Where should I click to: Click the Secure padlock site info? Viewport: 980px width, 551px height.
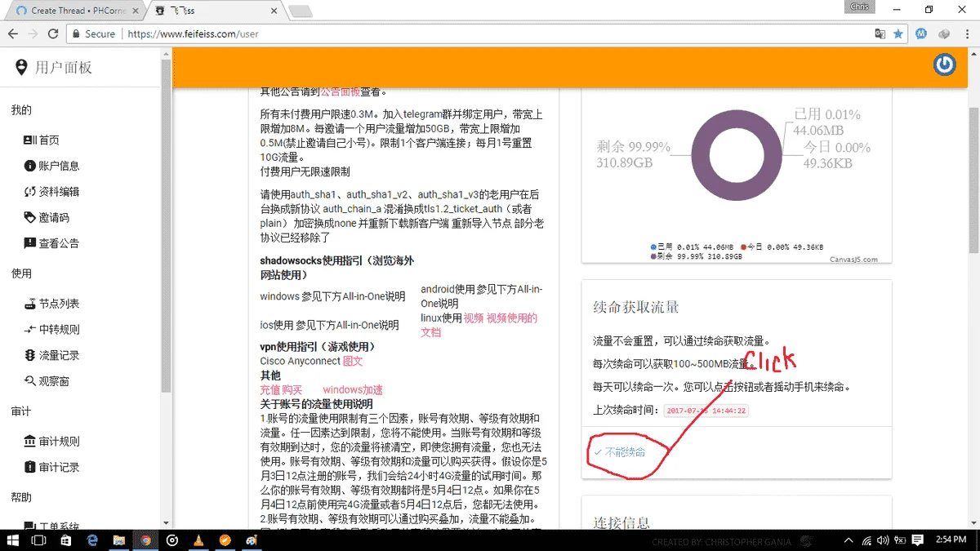93,34
